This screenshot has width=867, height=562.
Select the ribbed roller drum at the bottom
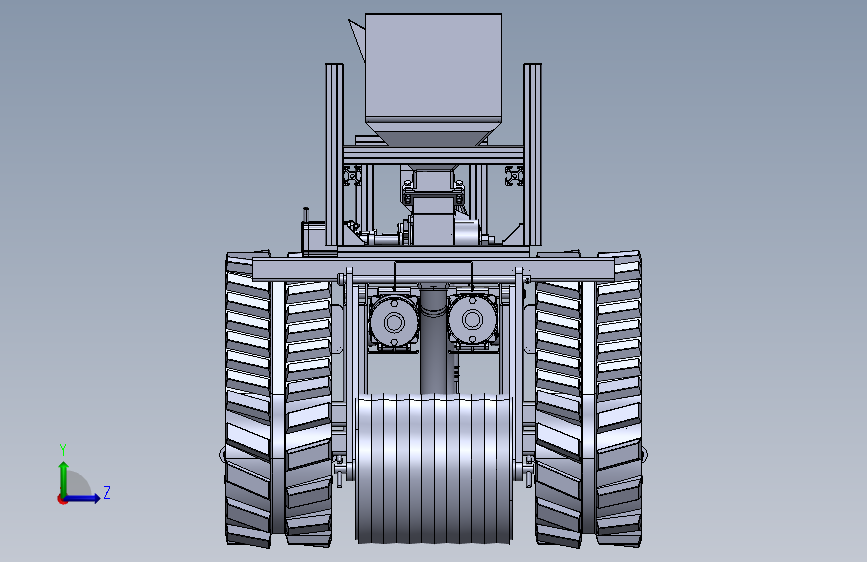434,469
